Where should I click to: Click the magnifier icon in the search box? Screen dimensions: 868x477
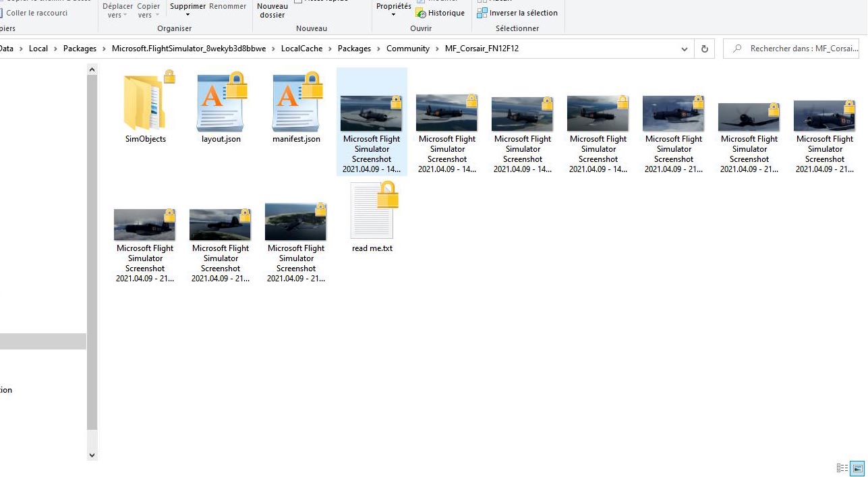[x=737, y=49]
